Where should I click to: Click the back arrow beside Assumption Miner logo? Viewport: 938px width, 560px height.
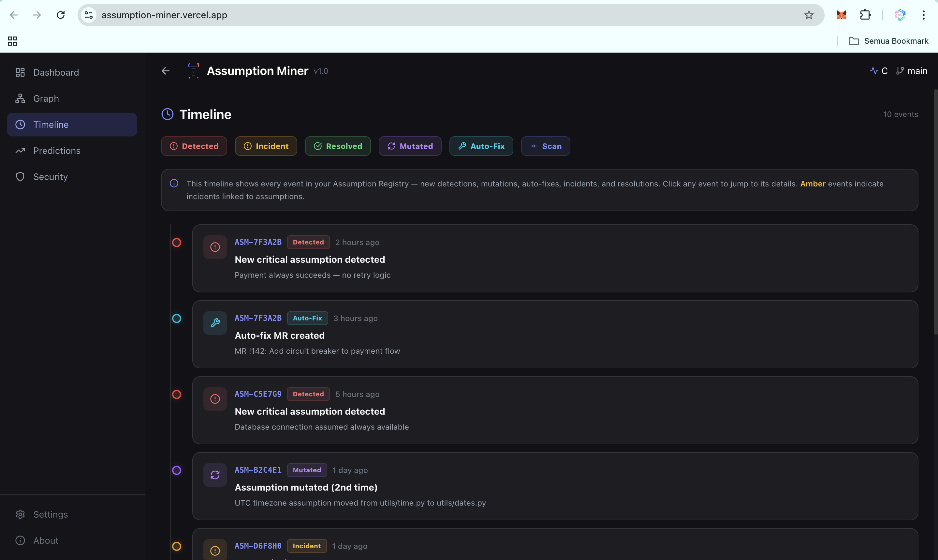click(x=165, y=70)
